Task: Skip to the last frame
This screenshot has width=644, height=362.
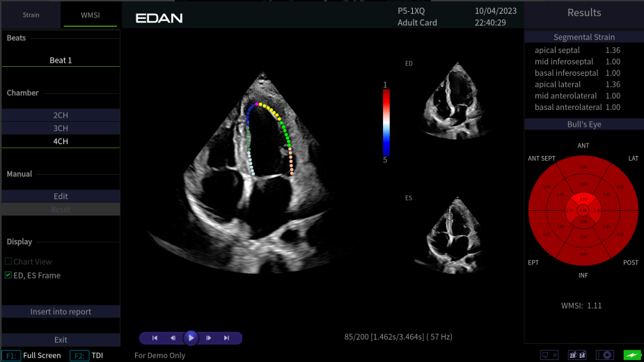Action: click(226, 338)
